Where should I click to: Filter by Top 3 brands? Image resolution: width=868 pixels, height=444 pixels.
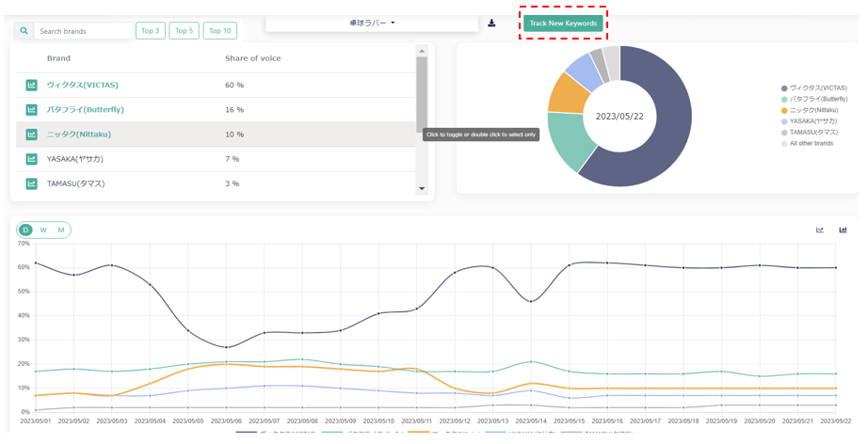click(150, 31)
